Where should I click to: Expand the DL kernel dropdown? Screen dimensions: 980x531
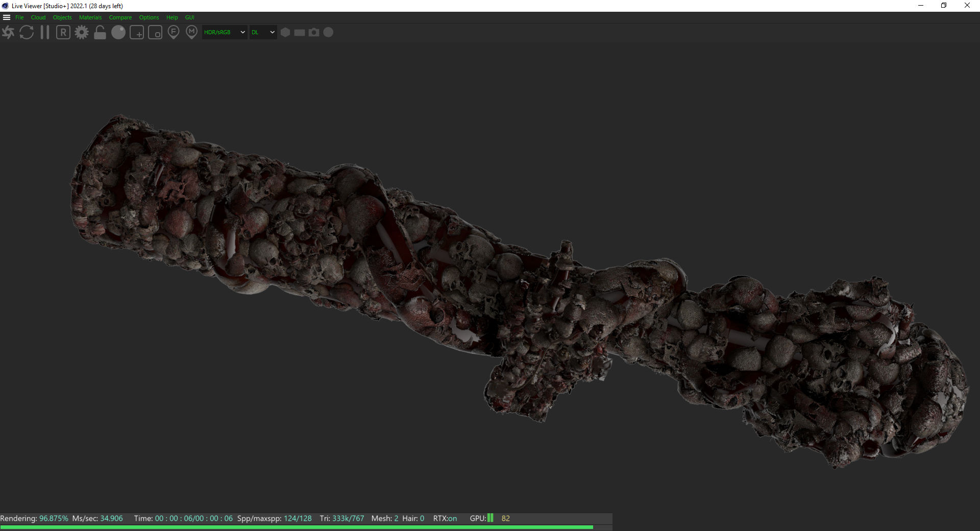263,32
